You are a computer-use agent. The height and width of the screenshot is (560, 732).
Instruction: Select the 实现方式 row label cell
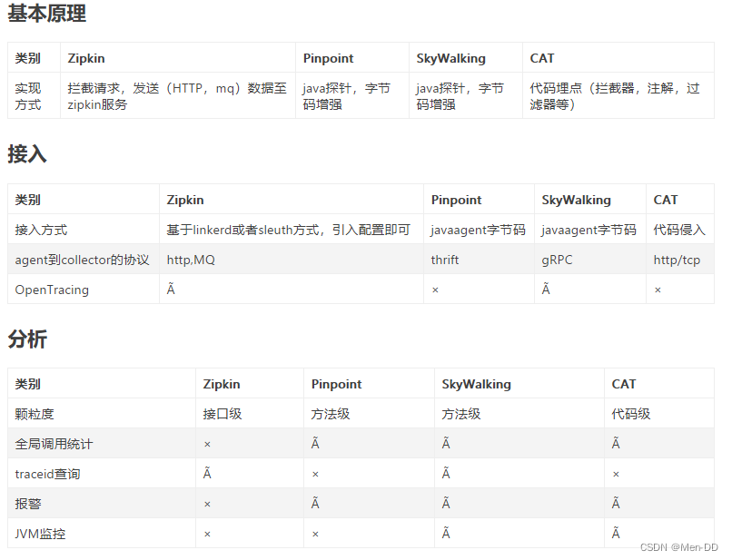[29, 96]
